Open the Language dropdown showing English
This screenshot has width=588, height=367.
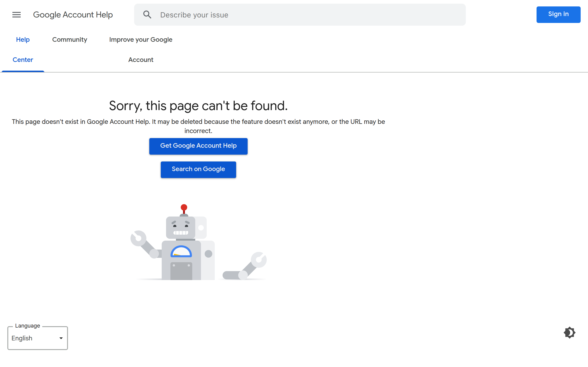click(34, 338)
